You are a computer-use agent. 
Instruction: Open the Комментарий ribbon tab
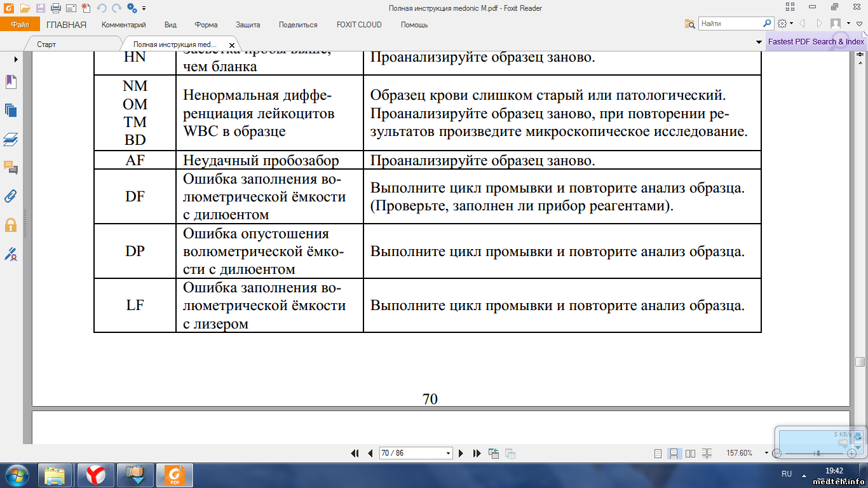point(123,25)
